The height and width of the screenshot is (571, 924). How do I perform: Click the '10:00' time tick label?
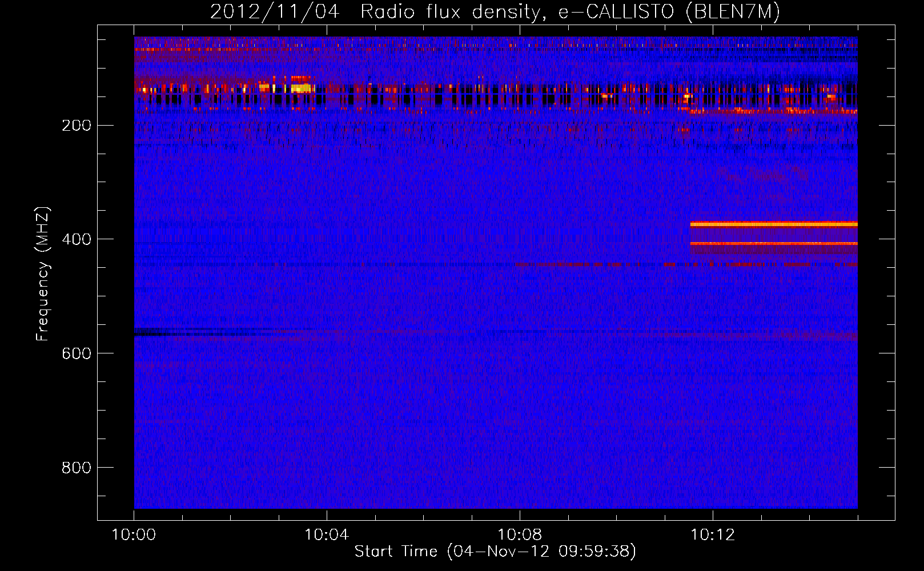click(134, 535)
